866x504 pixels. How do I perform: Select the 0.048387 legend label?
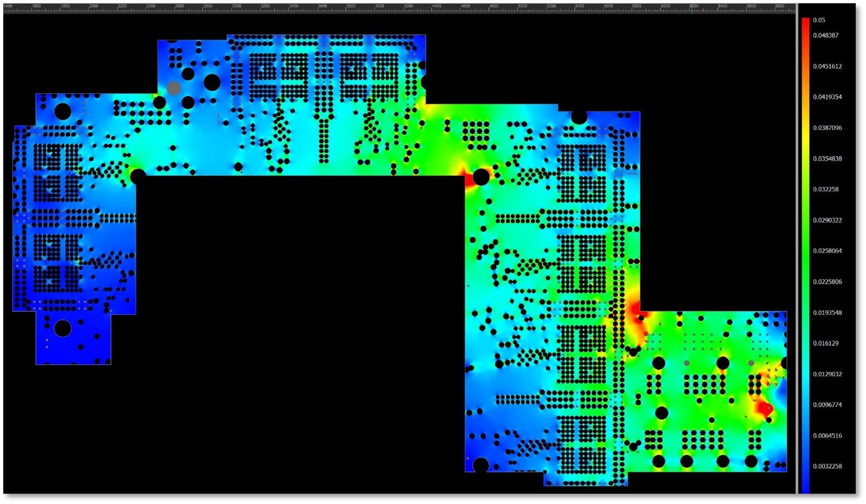coord(825,36)
